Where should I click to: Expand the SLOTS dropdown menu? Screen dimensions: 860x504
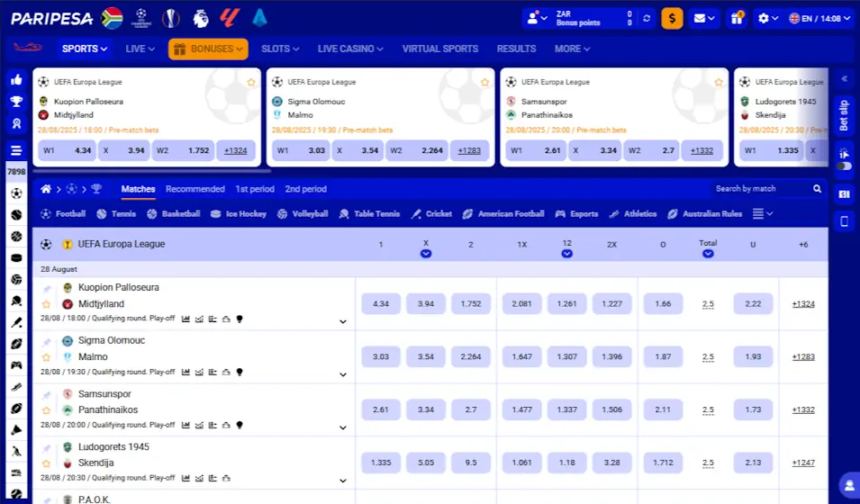pos(280,49)
